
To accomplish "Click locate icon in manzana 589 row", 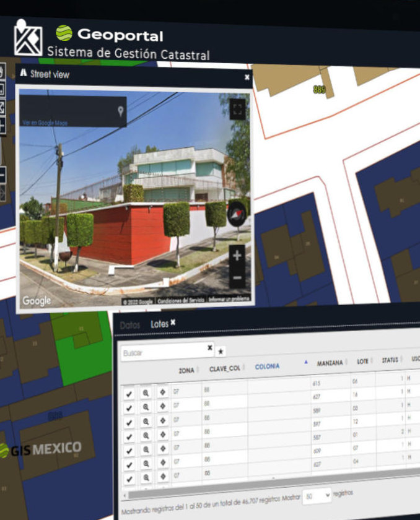I will (162, 420).
